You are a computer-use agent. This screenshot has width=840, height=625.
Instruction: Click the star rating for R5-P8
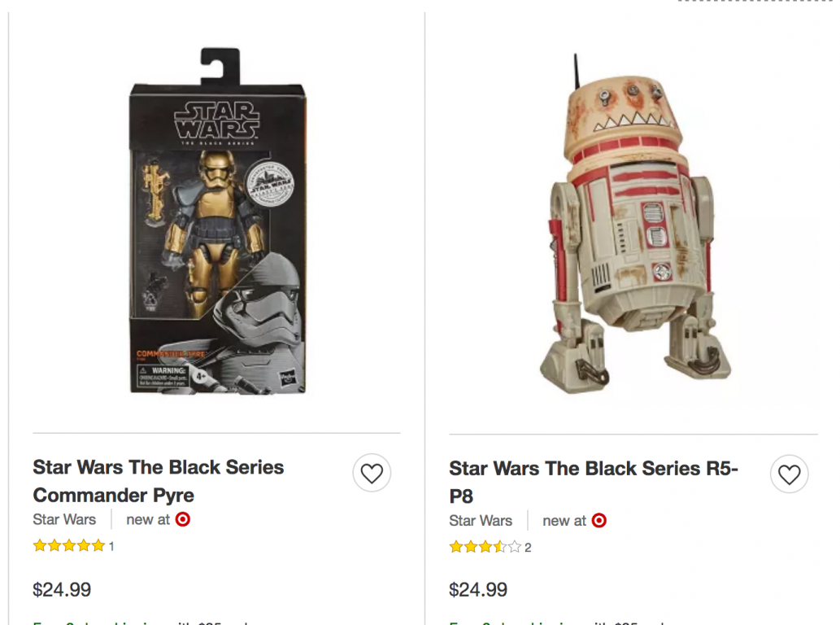tap(485, 548)
